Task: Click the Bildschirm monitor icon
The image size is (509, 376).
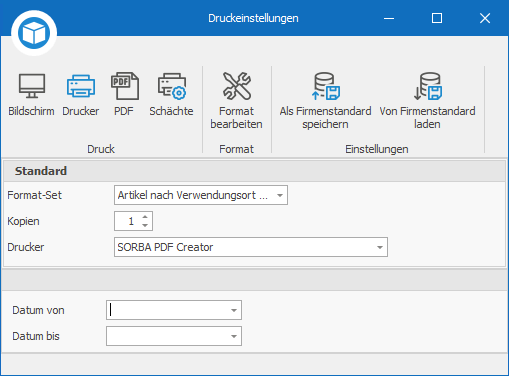Action: point(32,86)
